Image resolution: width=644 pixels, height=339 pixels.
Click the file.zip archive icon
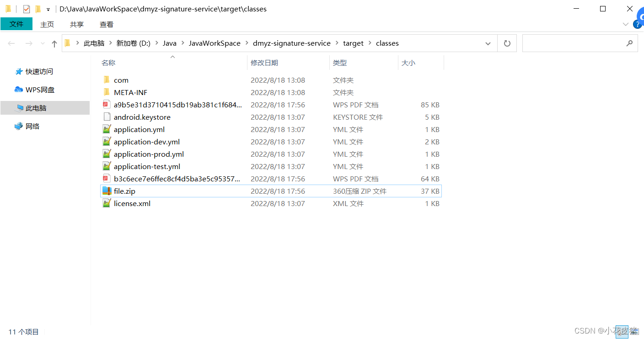107,191
